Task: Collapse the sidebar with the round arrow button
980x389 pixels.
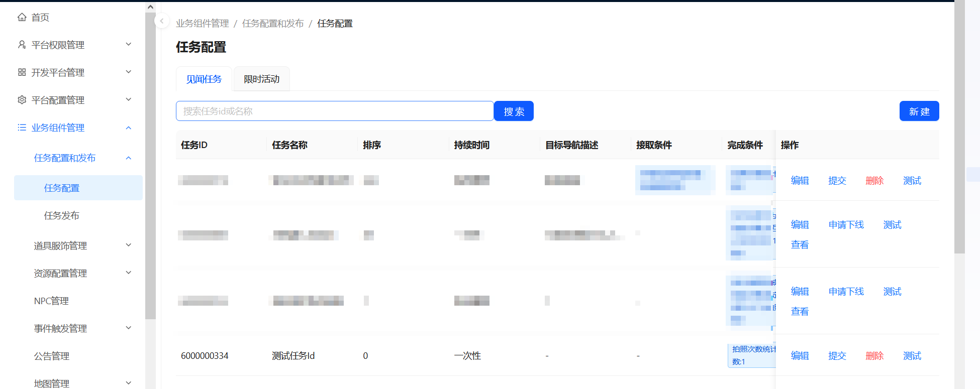Action: [162, 21]
